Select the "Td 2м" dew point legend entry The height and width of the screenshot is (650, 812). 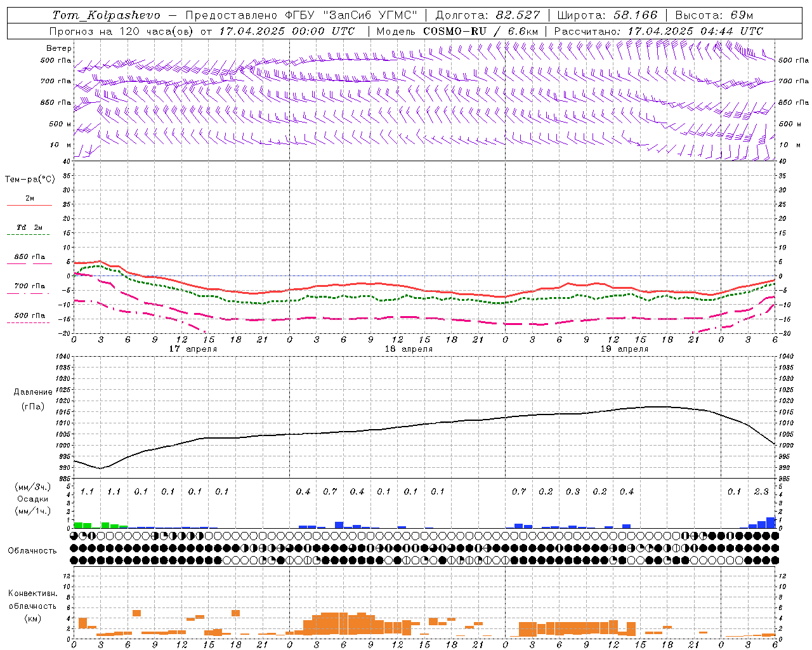point(29,227)
